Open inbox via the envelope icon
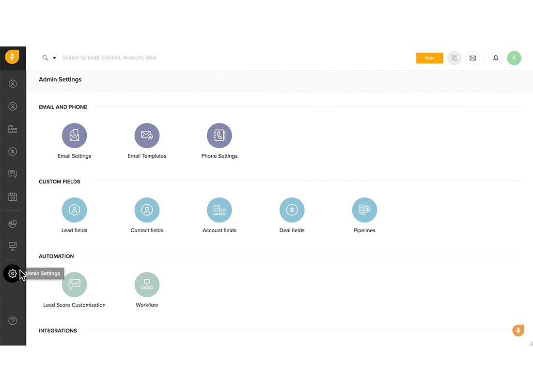 tap(472, 58)
